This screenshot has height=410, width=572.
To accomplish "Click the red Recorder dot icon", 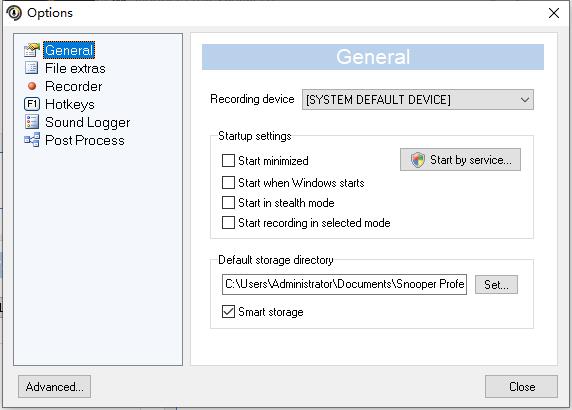I will click(32, 86).
